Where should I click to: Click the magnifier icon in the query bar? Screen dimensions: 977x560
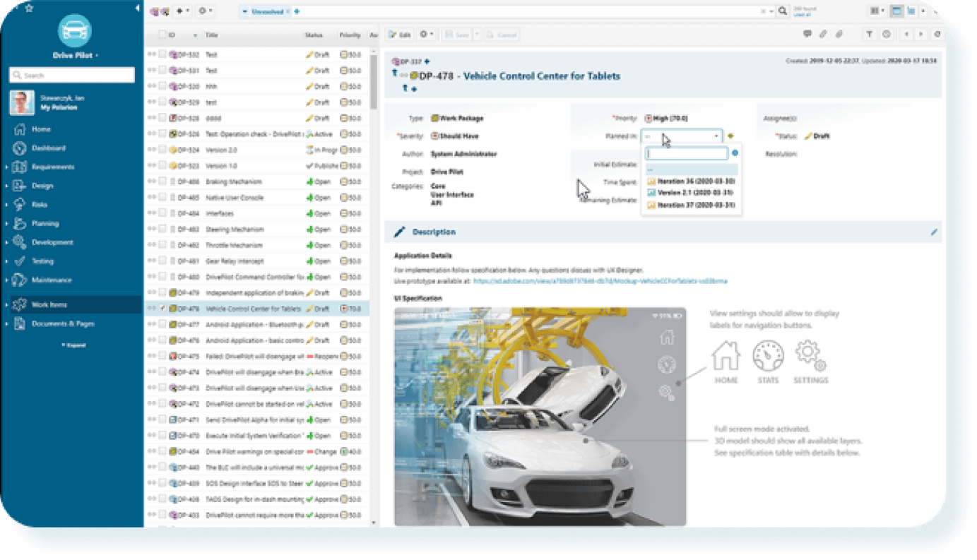(x=783, y=11)
